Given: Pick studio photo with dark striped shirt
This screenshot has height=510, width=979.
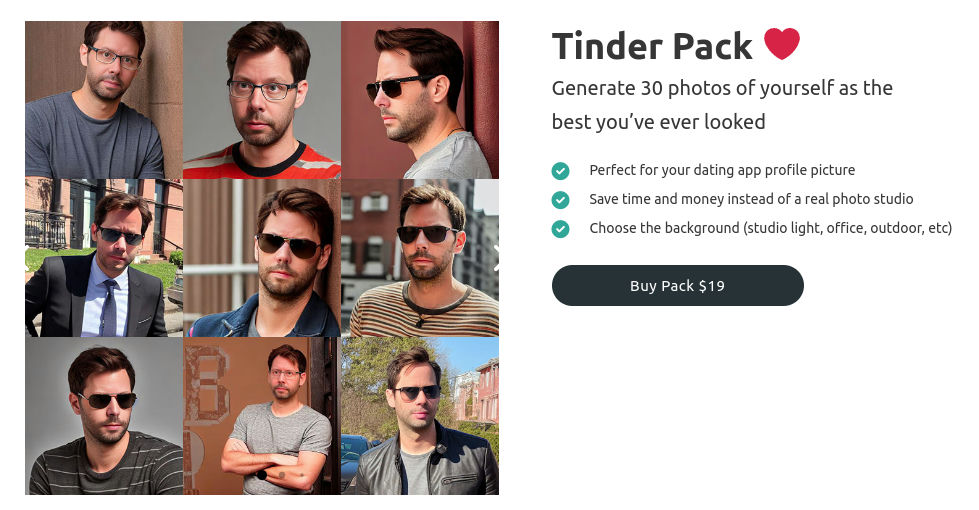Looking at the screenshot, I should (x=104, y=416).
